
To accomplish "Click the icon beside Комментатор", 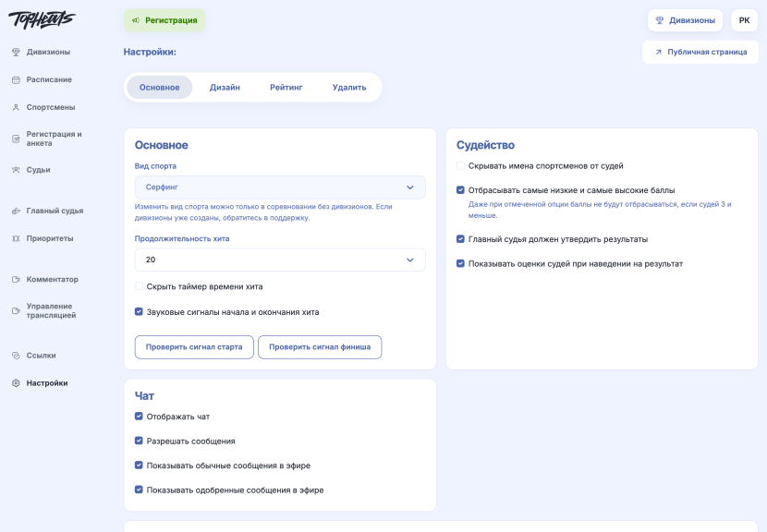I will (16, 280).
